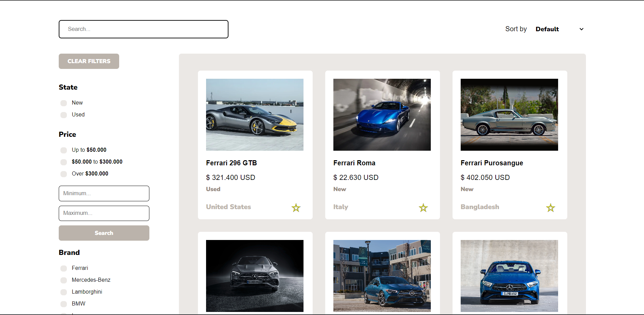Image resolution: width=644 pixels, height=315 pixels.
Task: Filter by Mercedes-Benz brand
Action: click(63, 280)
